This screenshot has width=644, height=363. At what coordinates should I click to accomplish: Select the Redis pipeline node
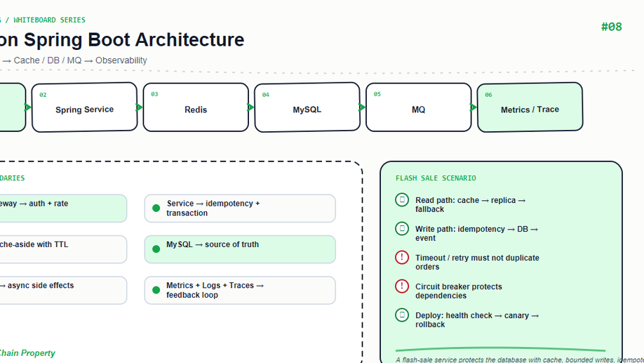point(196,107)
